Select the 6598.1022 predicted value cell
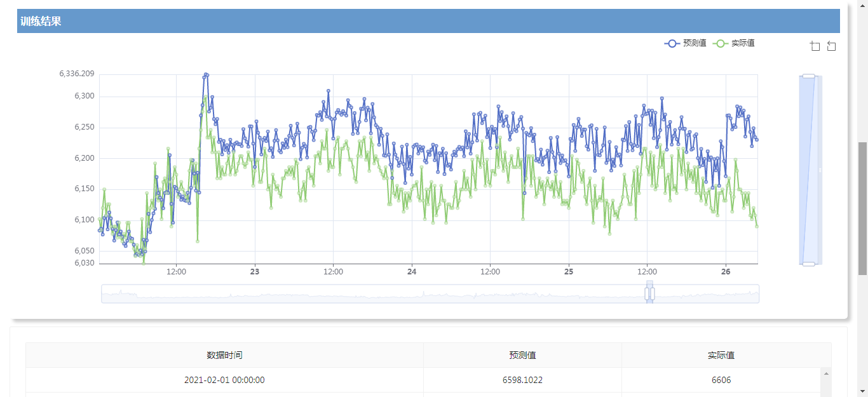The height and width of the screenshot is (397, 868). (x=522, y=380)
